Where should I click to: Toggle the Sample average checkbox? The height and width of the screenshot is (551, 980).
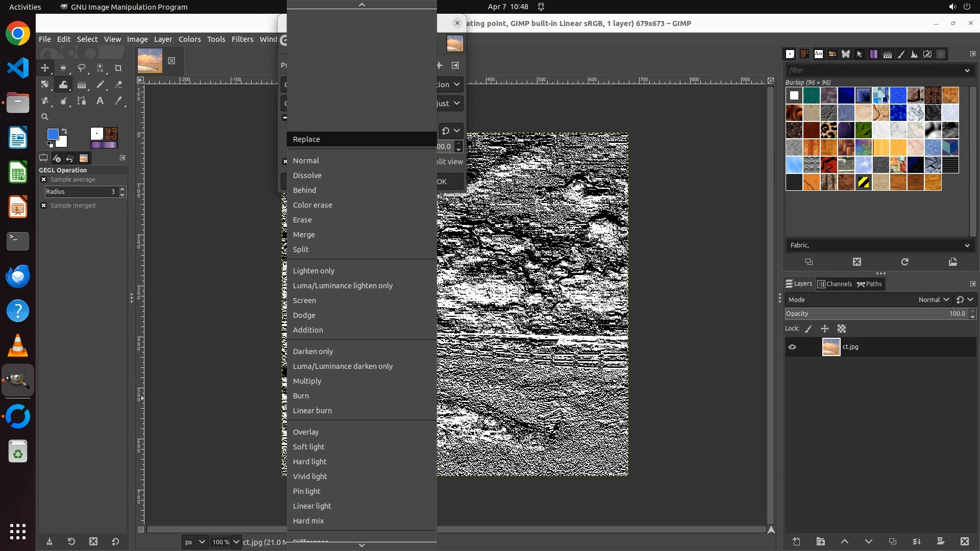click(x=44, y=180)
